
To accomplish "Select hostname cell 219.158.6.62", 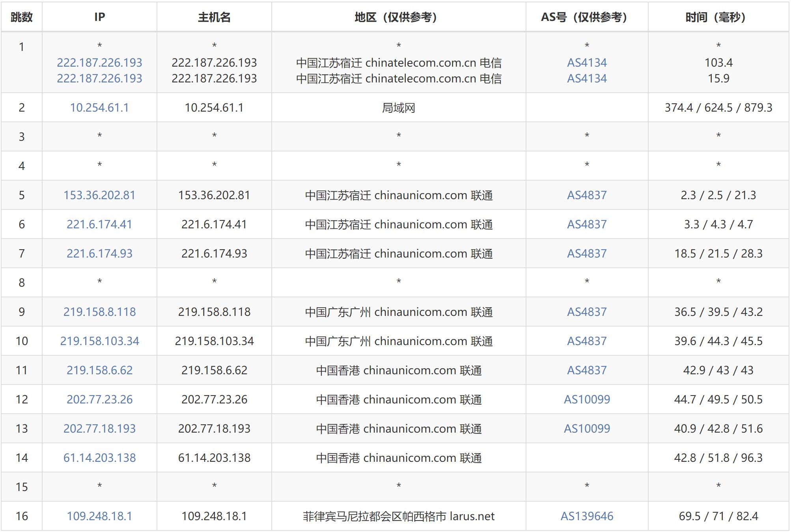I will pos(214,370).
